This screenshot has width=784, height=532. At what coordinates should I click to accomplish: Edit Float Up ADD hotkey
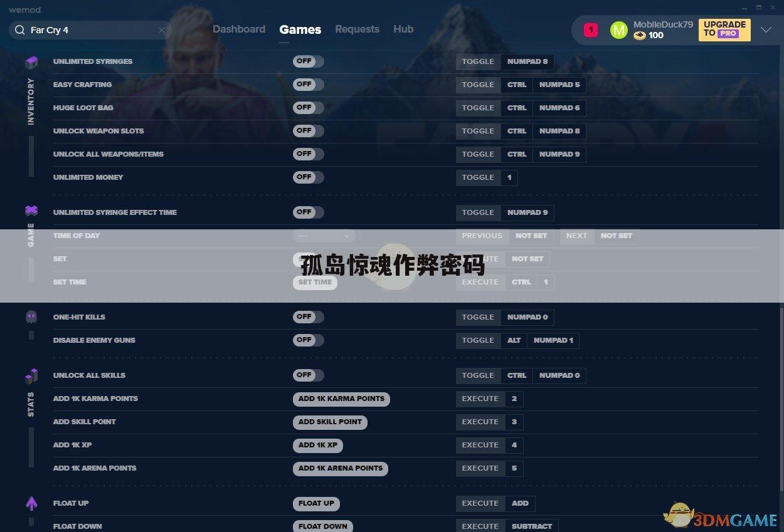tap(520, 503)
